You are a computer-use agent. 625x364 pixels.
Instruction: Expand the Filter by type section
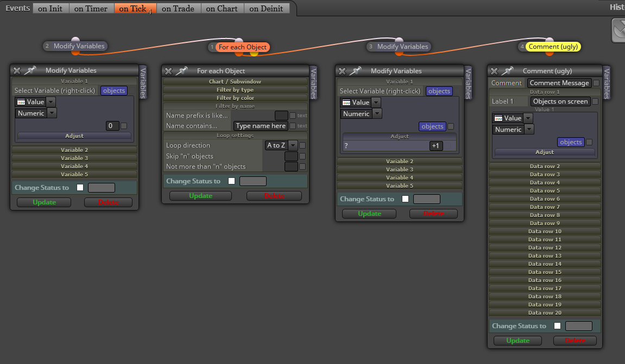235,90
